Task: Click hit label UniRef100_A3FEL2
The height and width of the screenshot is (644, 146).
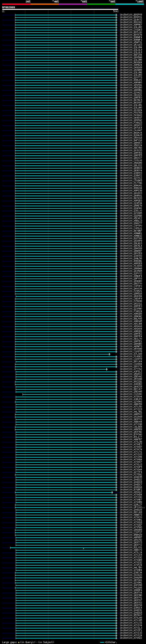Action: click(131, 371)
